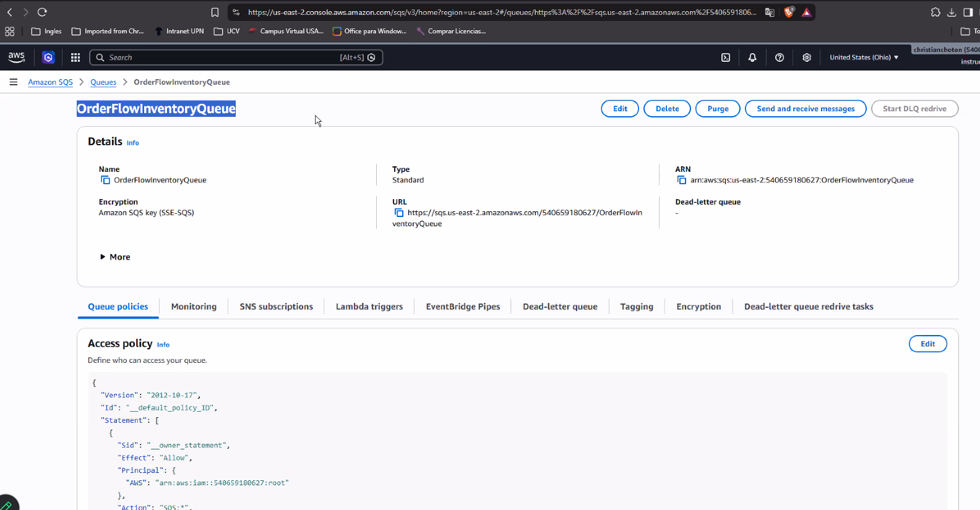
Task: Open the AWS home logo
Action: 17,57
